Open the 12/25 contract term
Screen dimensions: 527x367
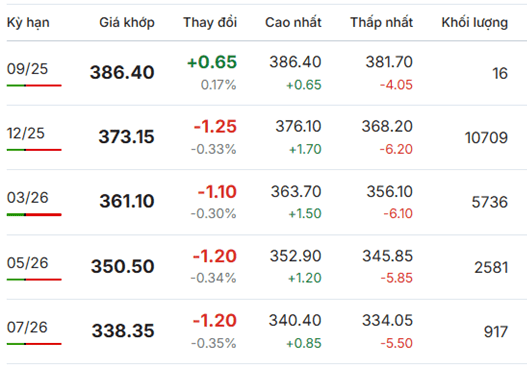pos(26,133)
